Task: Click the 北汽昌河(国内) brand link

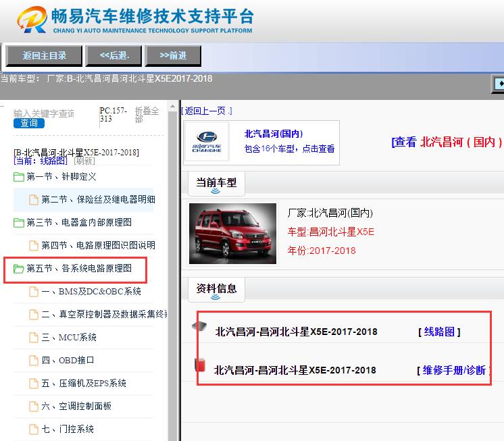Action: (274, 134)
